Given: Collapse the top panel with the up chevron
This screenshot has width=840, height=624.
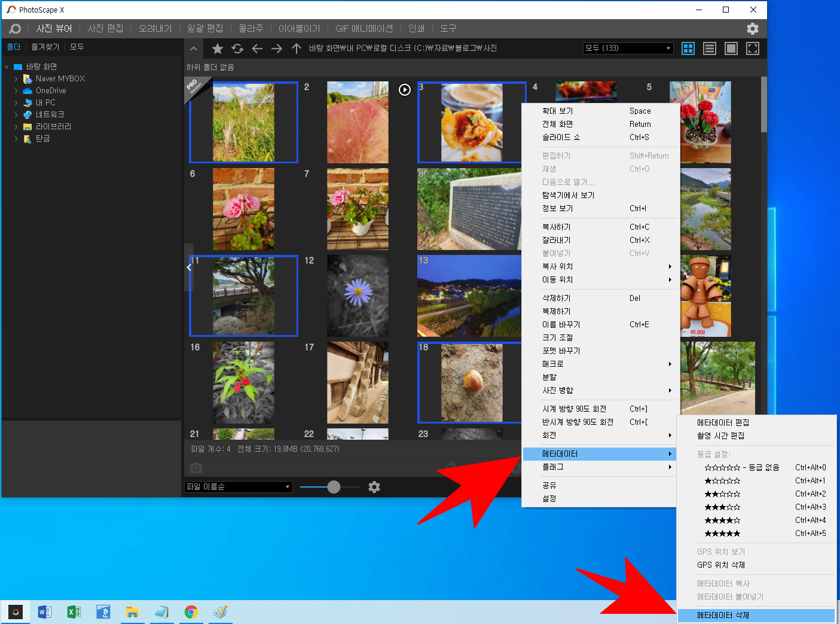Looking at the screenshot, I should pyautogui.click(x=193, y=48).
